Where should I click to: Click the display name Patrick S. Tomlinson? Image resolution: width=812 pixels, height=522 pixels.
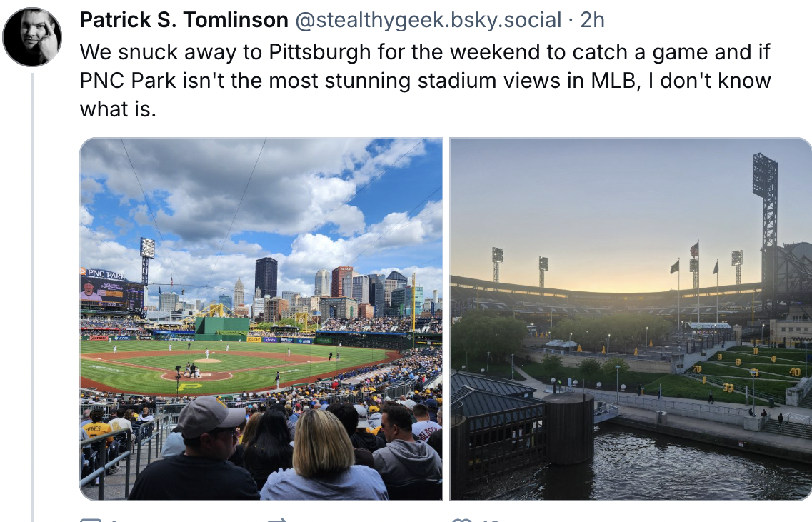[184, 20]
